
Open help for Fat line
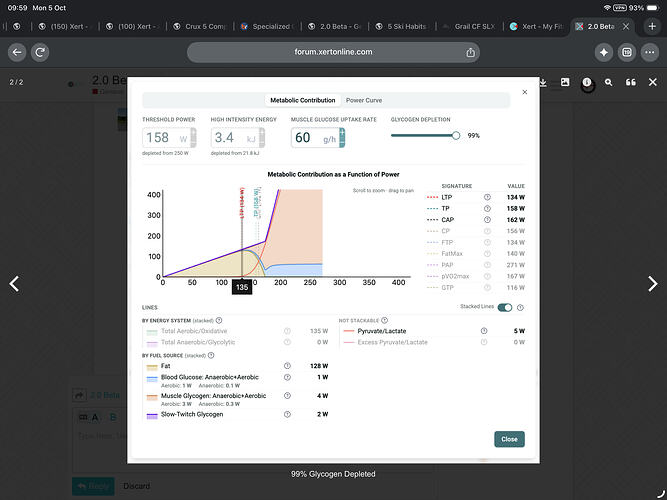pos(287,366)
